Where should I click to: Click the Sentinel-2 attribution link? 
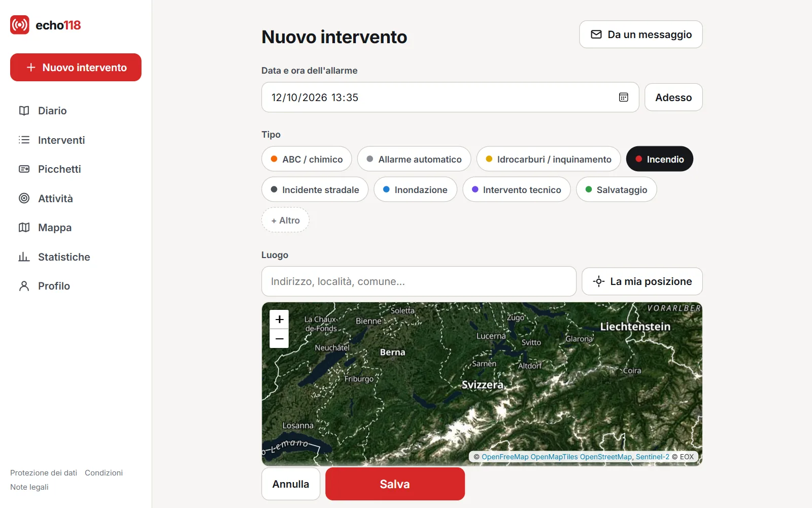click(x=653, y=457)
